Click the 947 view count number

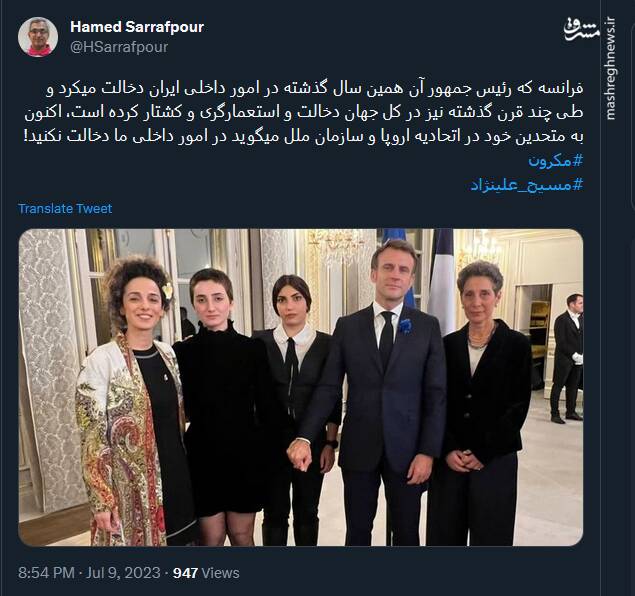pos(185,573)
